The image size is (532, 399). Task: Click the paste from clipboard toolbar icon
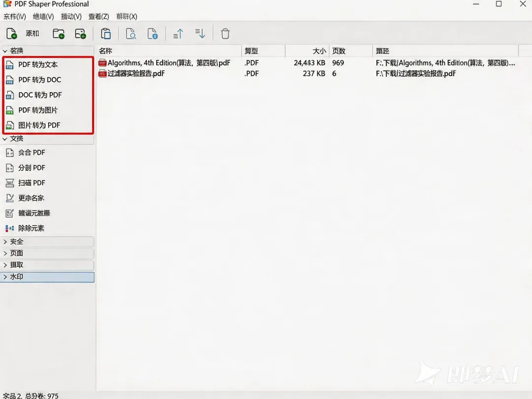(x=106, y=33)
